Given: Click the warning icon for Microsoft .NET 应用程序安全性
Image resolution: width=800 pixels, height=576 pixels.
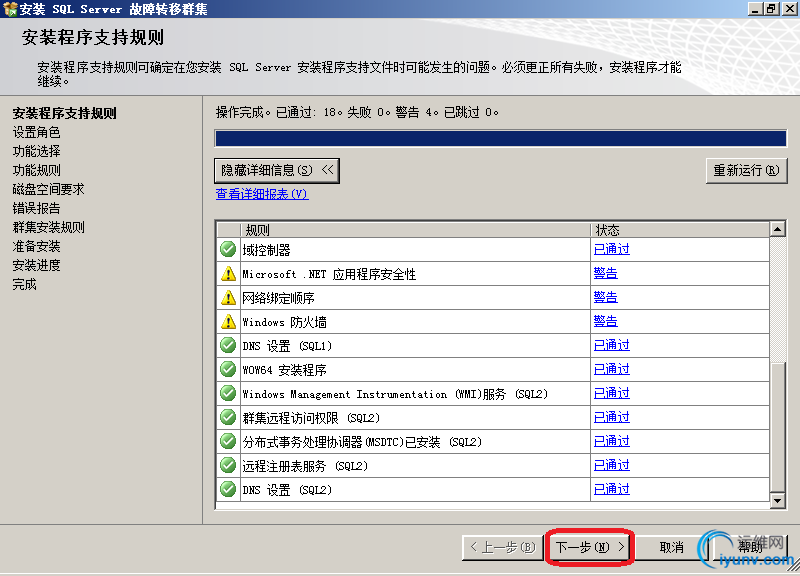Looking at the screenshot, I should coord(228,273).
